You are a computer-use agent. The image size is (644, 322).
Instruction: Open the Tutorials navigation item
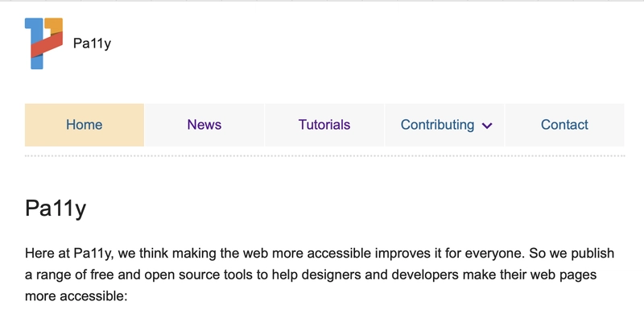pos(324,125)
